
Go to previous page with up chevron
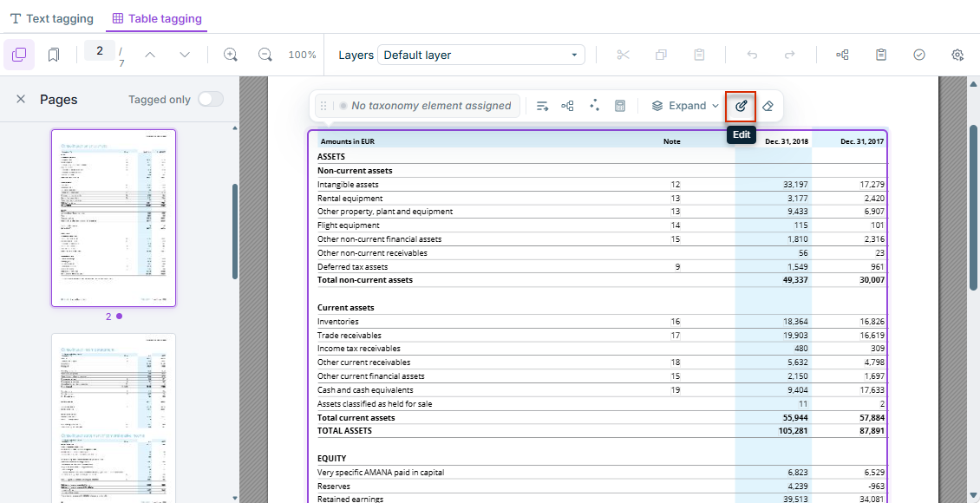(149, 55)
